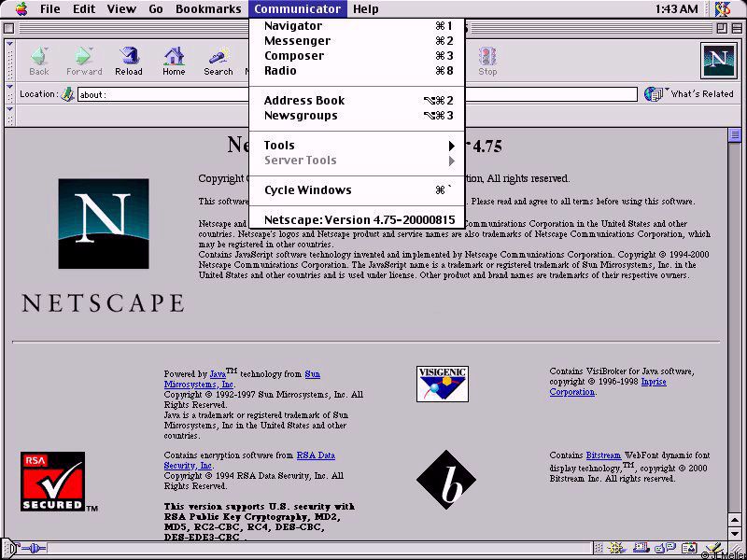Open the What's Related dropdown

688,94
